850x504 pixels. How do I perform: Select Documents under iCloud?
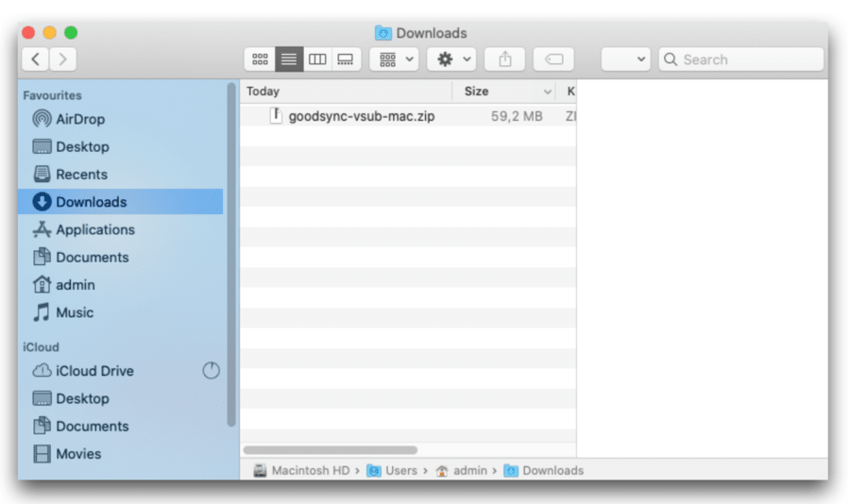coord(120,426)
